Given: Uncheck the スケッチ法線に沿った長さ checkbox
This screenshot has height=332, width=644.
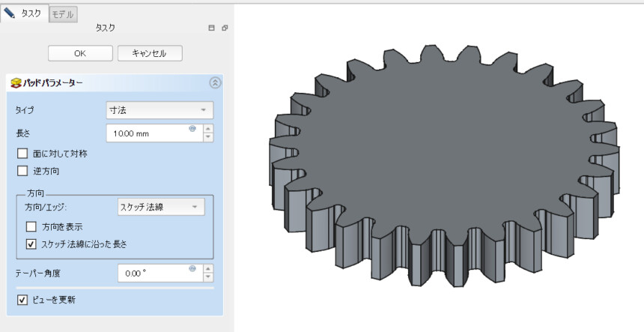Looking at the screenshot, I should 31,244.
